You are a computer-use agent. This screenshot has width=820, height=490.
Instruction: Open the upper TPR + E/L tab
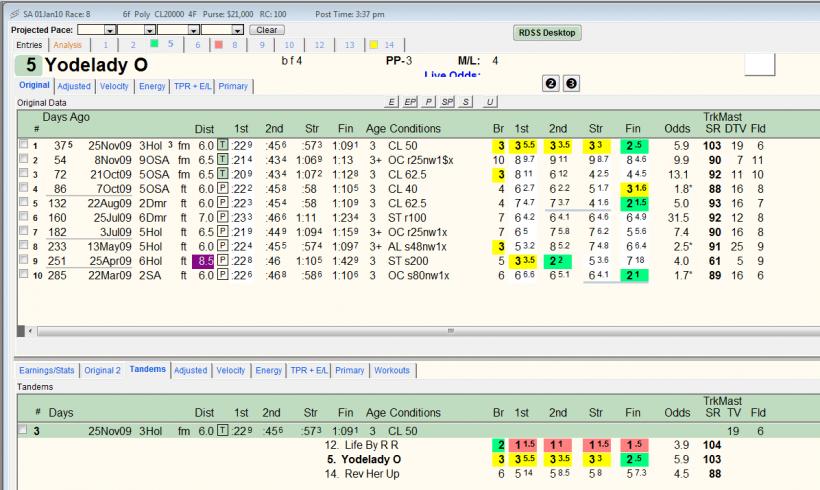tap(192, 86)
